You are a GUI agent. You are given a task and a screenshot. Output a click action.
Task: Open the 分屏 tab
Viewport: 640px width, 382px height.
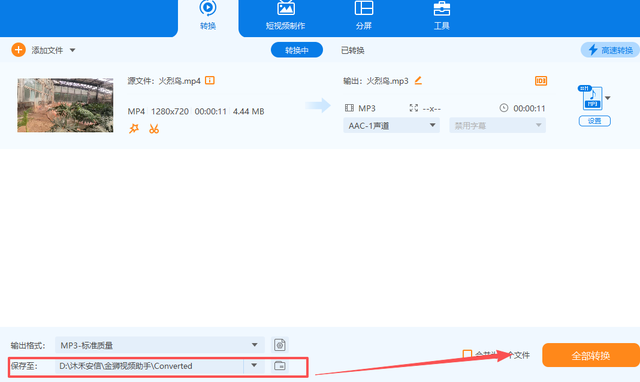coord(364,16)
